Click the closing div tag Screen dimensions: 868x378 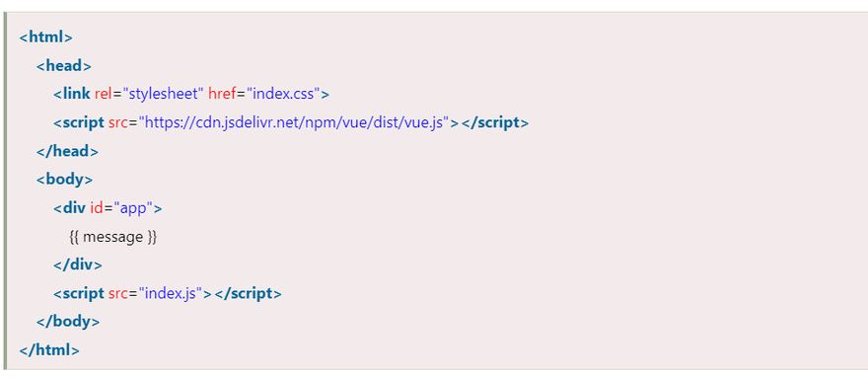point(78,265)
